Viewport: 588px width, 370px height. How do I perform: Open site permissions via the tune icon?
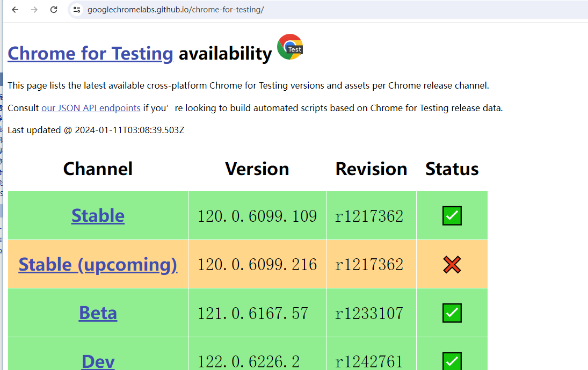[x=77, y=9]
